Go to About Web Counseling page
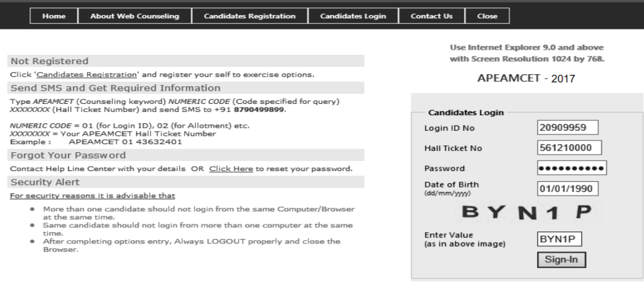 click(135, 16)
